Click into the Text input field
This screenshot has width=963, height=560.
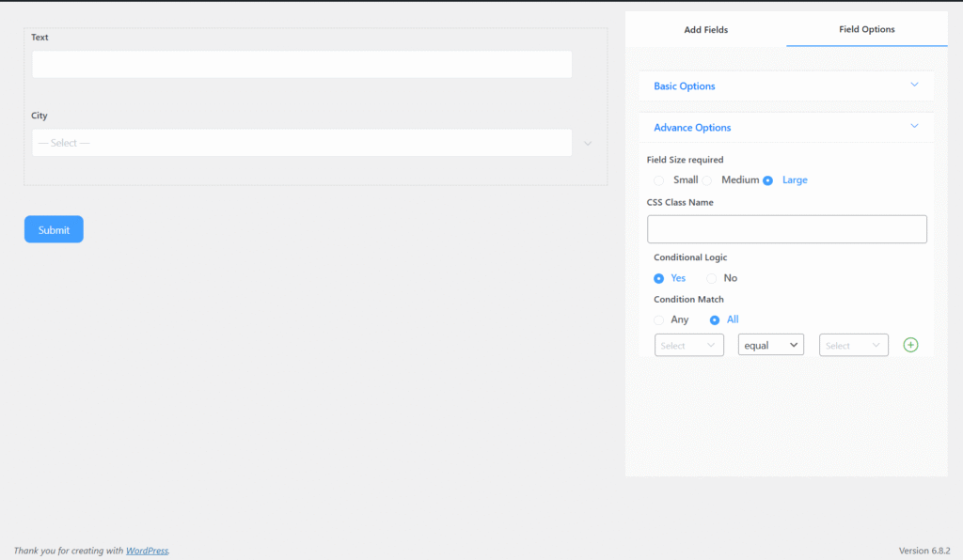coord(302,65)
